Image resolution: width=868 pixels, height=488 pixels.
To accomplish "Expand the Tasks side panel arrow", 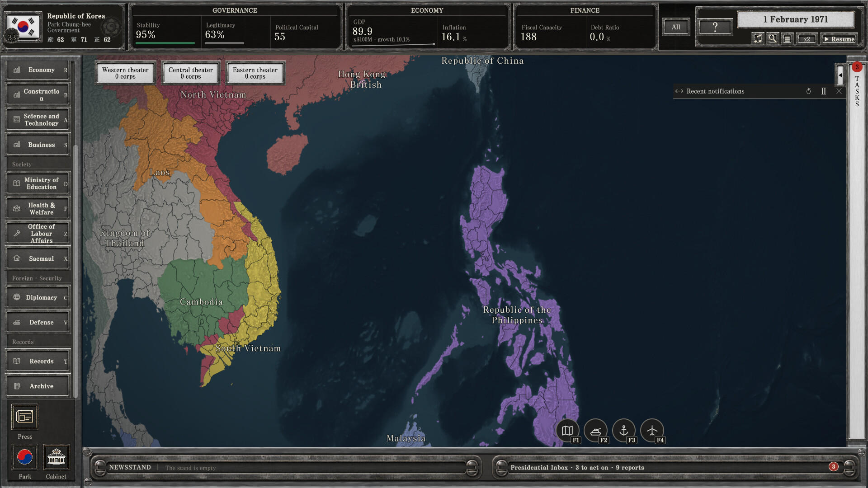I will [840, 75].
